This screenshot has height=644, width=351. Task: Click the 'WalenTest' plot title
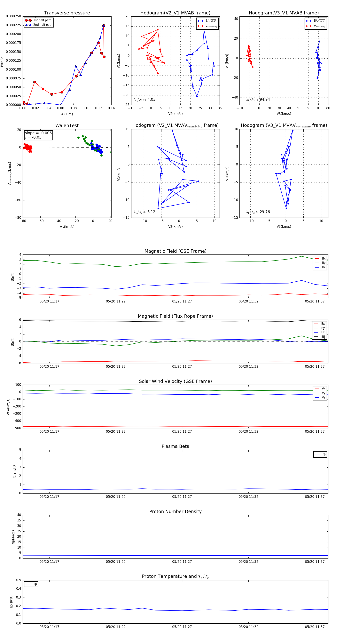[x=67, y=125]
